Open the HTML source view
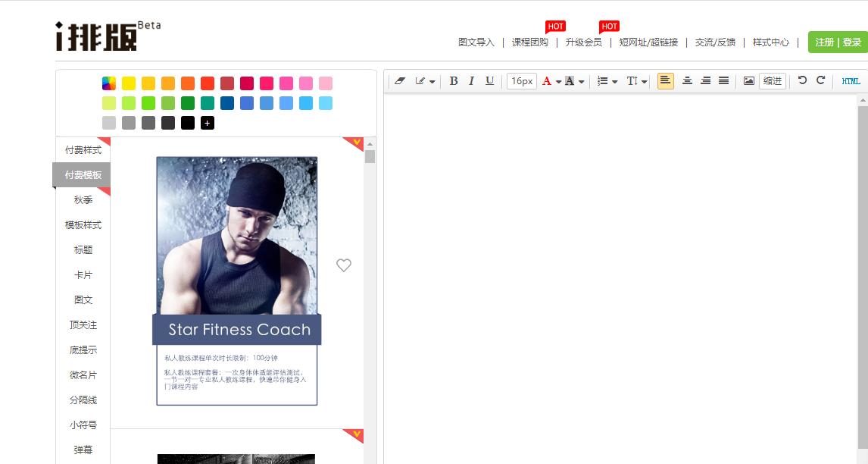The image size is (868, 464). click(x=851, y=81)
